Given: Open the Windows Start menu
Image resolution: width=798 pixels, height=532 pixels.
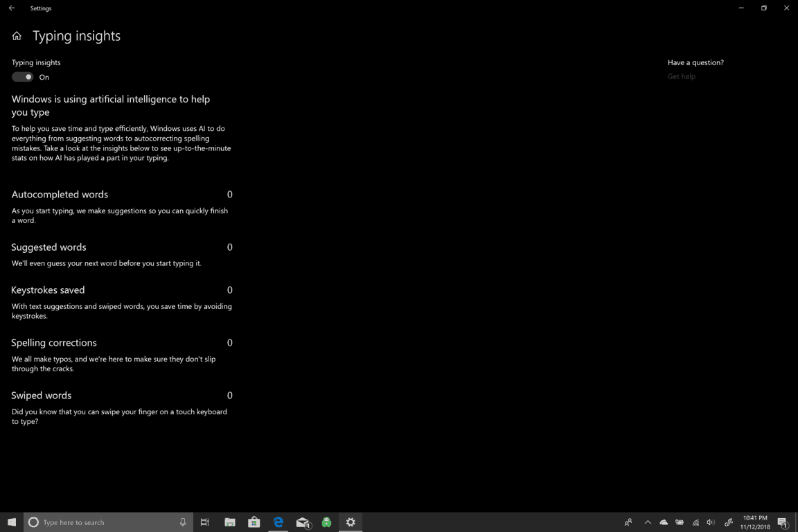Looking at the screenshot, I should 12,522.
